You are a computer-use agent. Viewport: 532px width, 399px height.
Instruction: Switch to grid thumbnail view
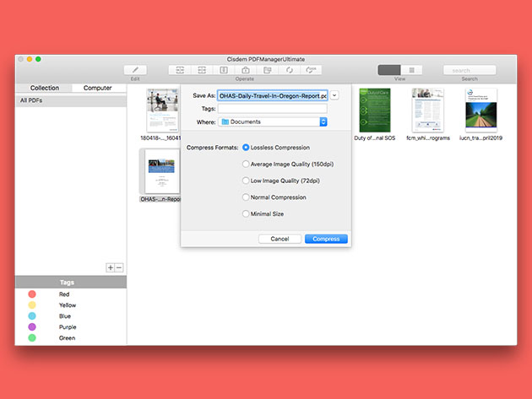click(389, 70)
